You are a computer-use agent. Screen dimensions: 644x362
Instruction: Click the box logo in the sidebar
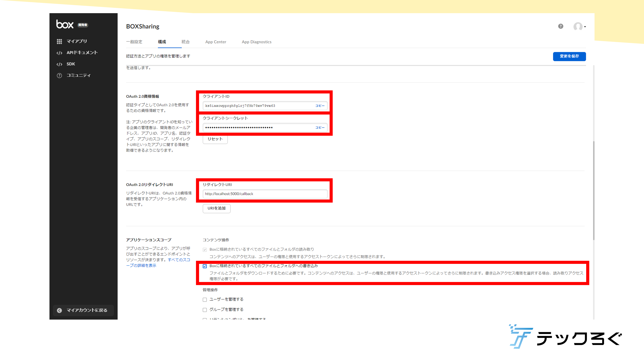coord(65,24)
